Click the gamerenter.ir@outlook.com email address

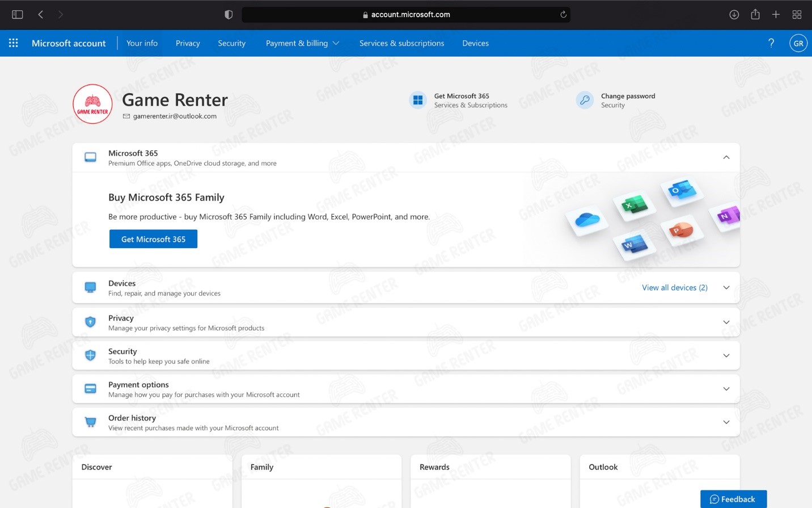coord(175,116)
